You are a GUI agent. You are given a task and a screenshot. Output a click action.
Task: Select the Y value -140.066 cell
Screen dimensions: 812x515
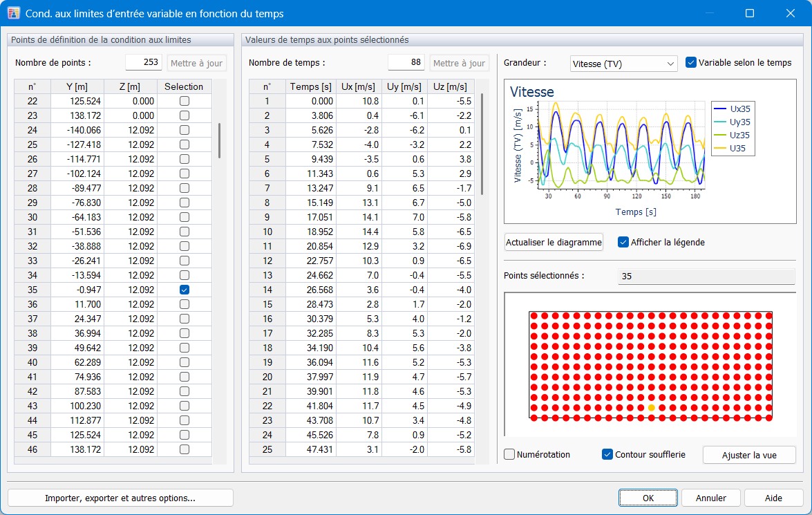(x=77, y=130)
